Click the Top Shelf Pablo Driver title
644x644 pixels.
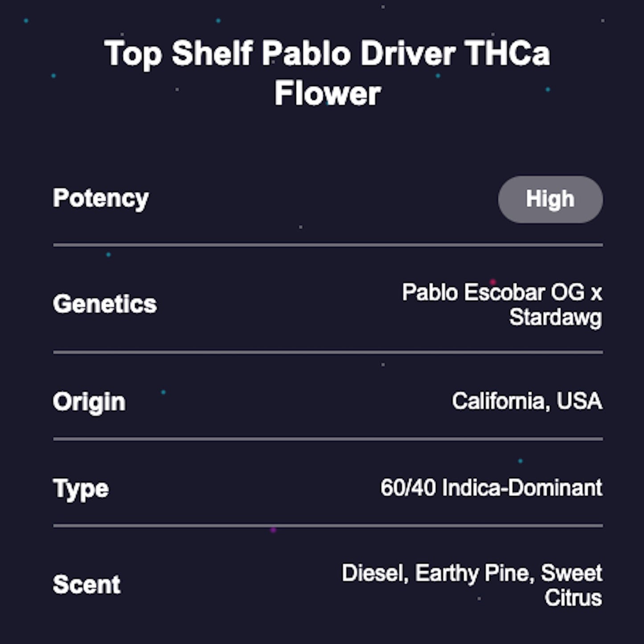[327, 53]
